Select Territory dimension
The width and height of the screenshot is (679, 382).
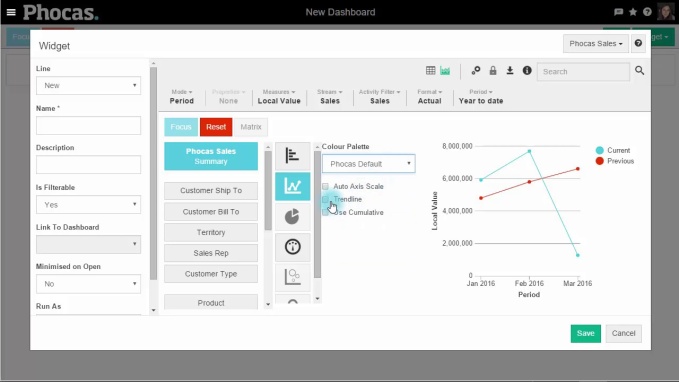[211, 233]
